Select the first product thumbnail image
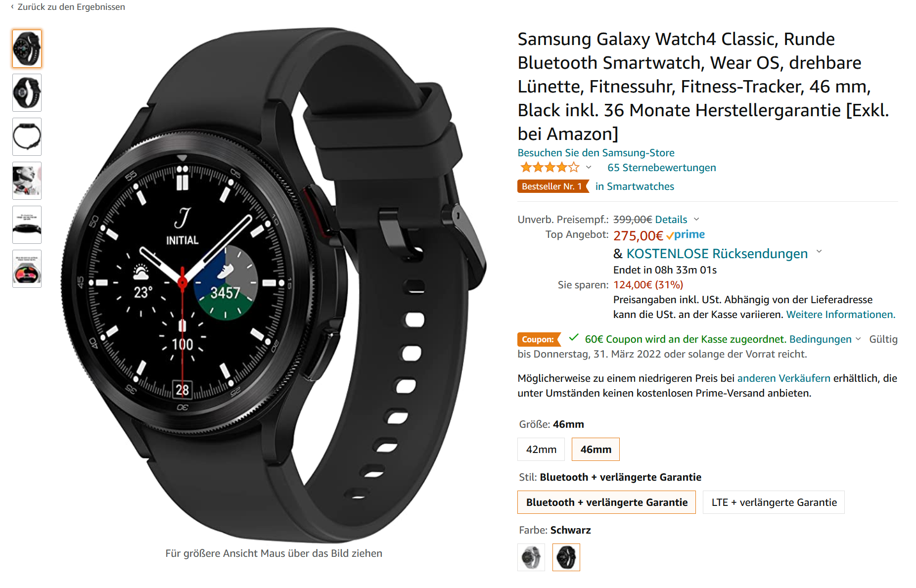 click(x=27, y=48)
